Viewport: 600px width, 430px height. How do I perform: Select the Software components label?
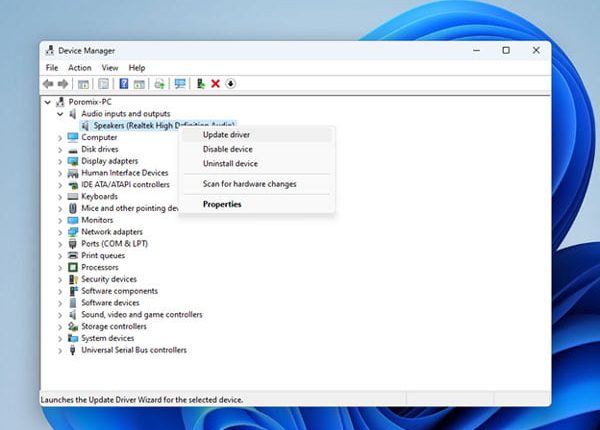pos(119,291)
